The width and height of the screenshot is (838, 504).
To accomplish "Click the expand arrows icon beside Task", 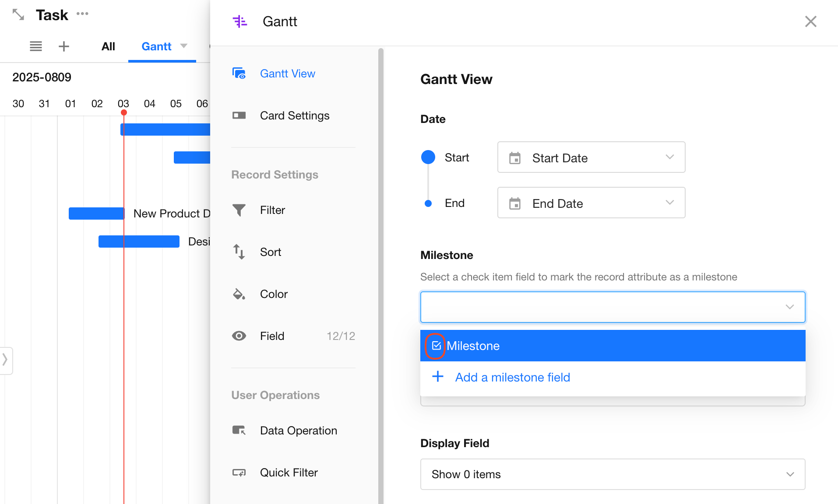I will click(x=18, y=14).
